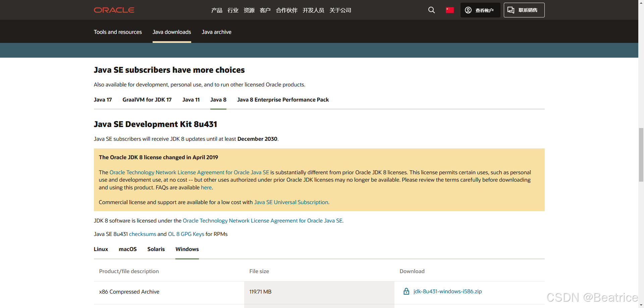Open Java 8 Enterprise Performance Pack tab
The image size is (644, 308).
coord(283,100)
